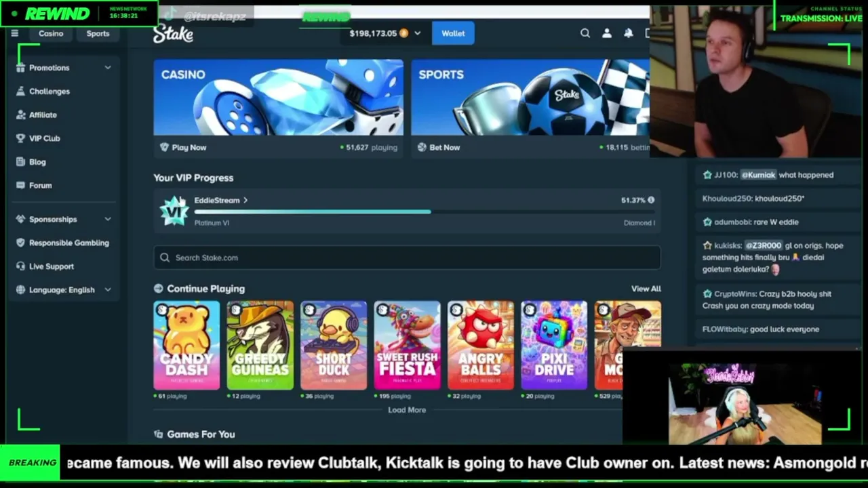Screen dimensions: 868x488
Task: Click the Language: English globe icon
Action: coord(21,290)
